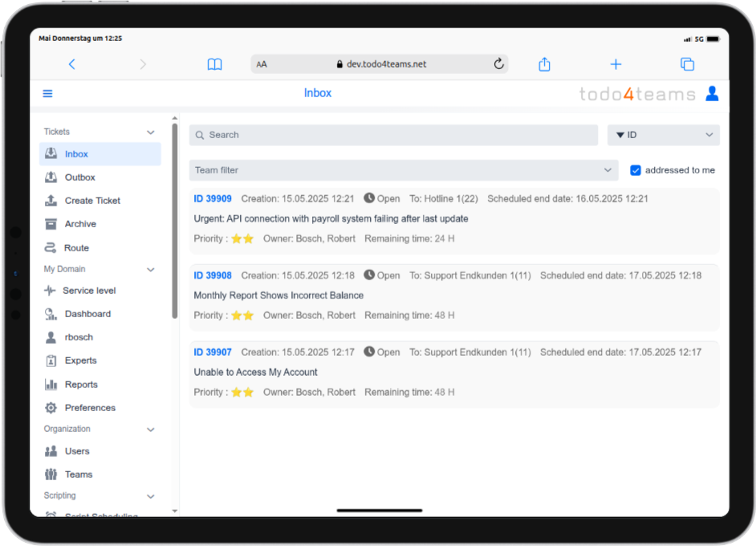Open ticket link ID 39907
The image size is (756, 546).
pyautogui.click(x=213, y=352)
